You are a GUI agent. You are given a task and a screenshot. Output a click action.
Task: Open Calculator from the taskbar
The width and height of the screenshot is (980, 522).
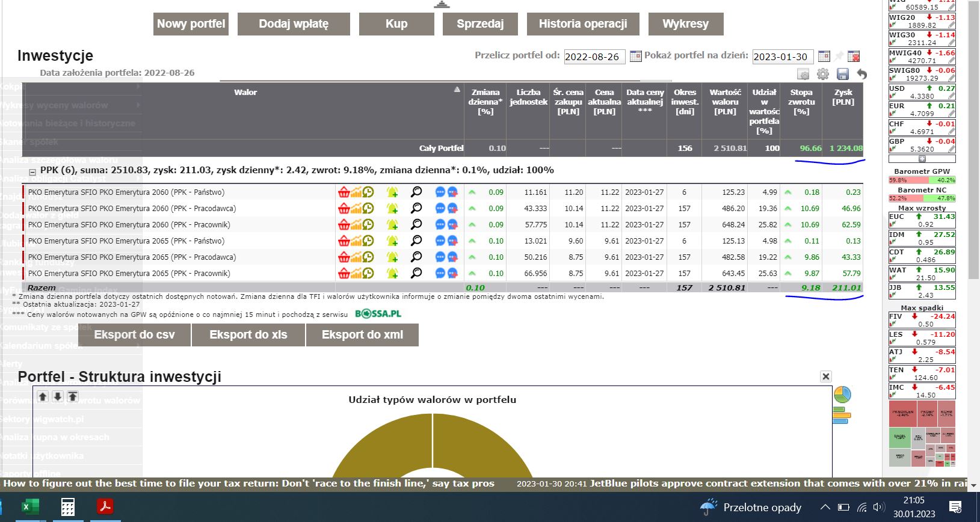tap(68, 507)
